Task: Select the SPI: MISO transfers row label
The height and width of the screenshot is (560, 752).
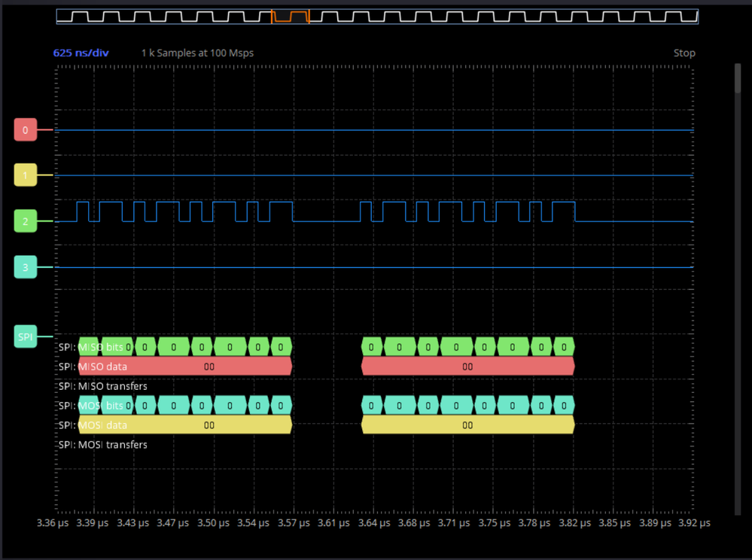Action: (102, 385)
